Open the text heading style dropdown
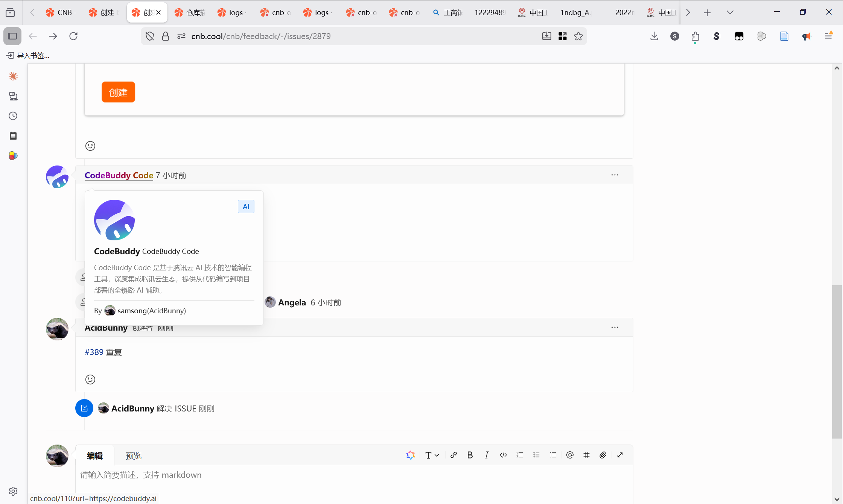Viewport: 843px width, 504px height. 432,455
